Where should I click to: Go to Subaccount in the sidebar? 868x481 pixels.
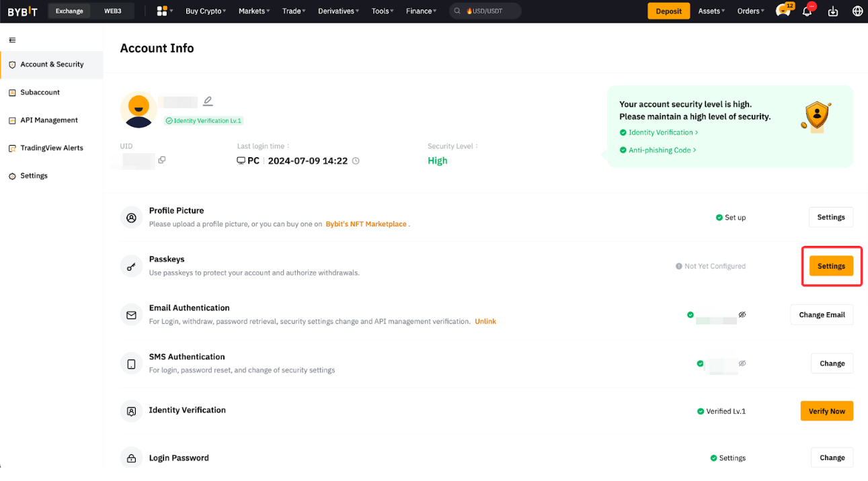click(x=40, y=92)
